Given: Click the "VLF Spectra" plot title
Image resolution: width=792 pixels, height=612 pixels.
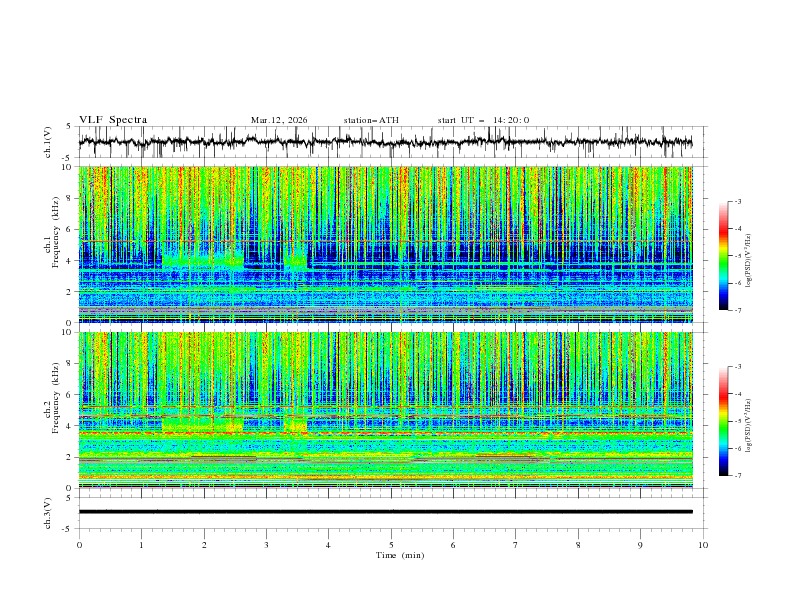Looking at the screenshot, I should point(113,120).
